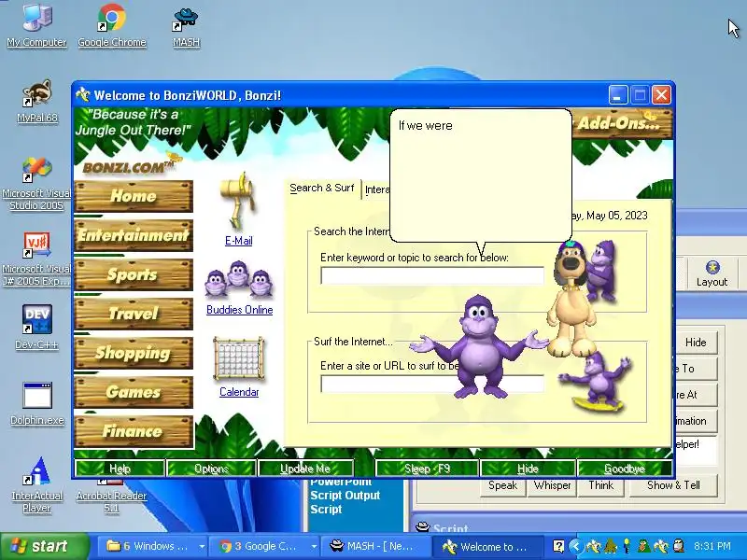
Task: Open the MASH desktop shortcut
Action: [186, 26]
